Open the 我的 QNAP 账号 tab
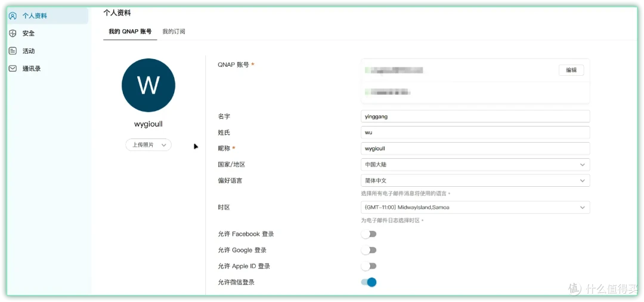Screen dimensions: 644x302 (x=130, y=32)
